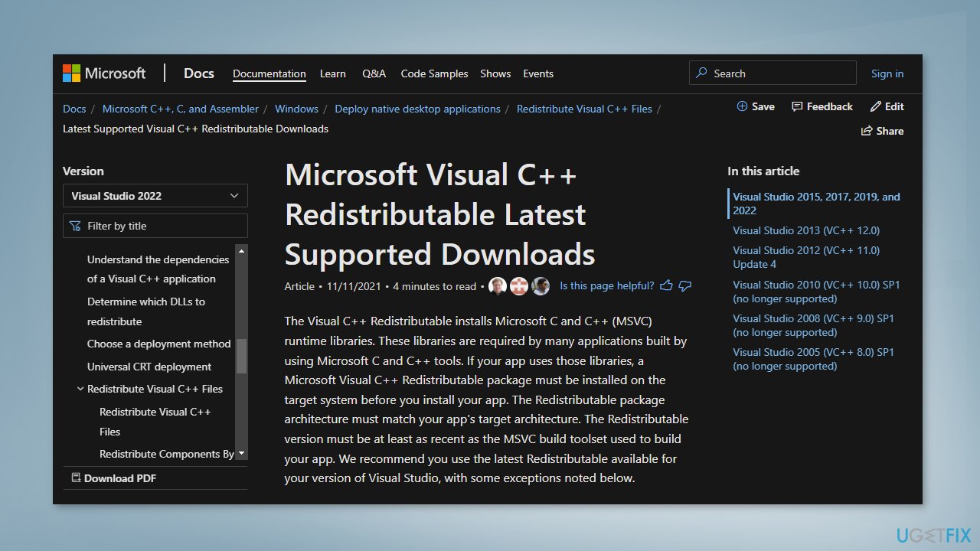Open the Code Samples menu item

click(434, 73)
